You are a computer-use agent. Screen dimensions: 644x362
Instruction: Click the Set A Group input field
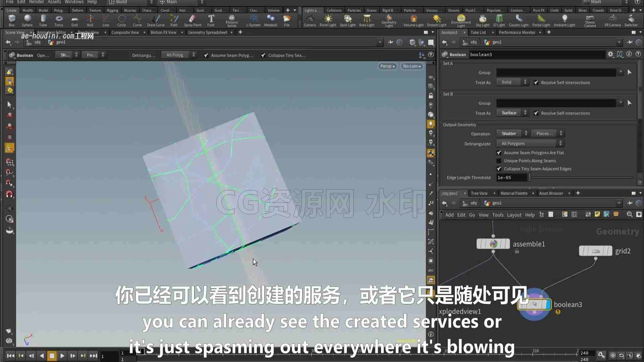tap(556, 72)
